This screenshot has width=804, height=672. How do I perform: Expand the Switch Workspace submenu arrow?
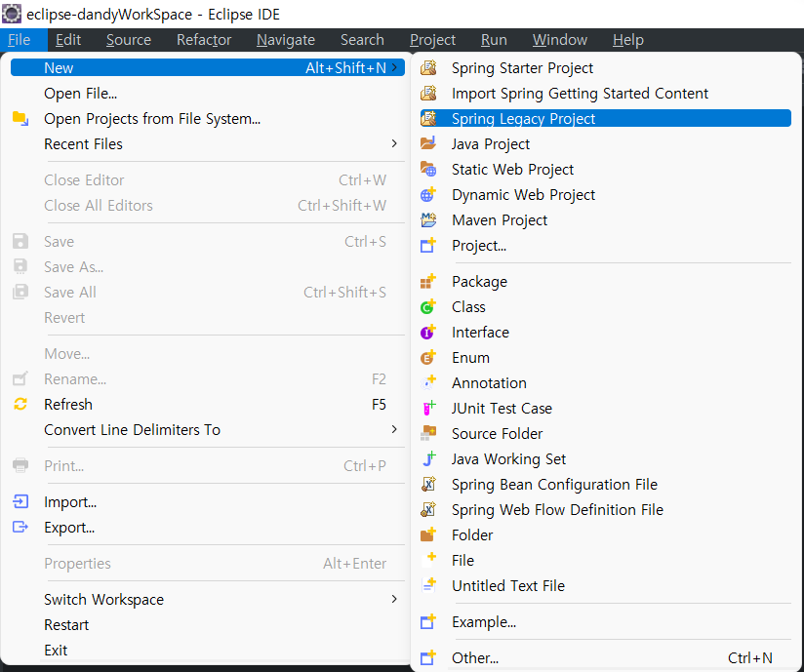point(394,599)
